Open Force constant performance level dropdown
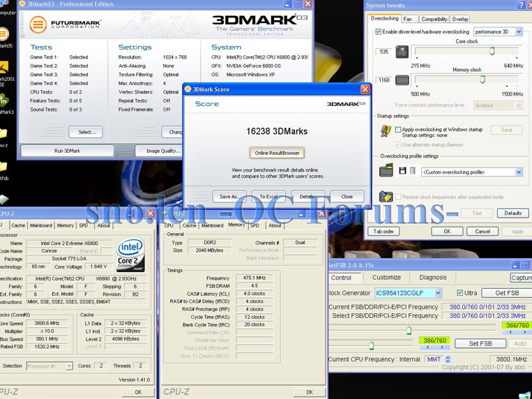This screenshot has height=399, width=532. pyautogui.click(x=519, y=105)
